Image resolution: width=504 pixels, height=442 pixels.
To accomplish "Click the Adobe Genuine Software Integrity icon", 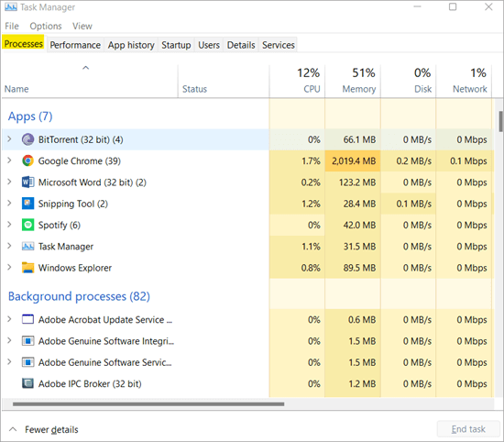I will tap(28, 340).
